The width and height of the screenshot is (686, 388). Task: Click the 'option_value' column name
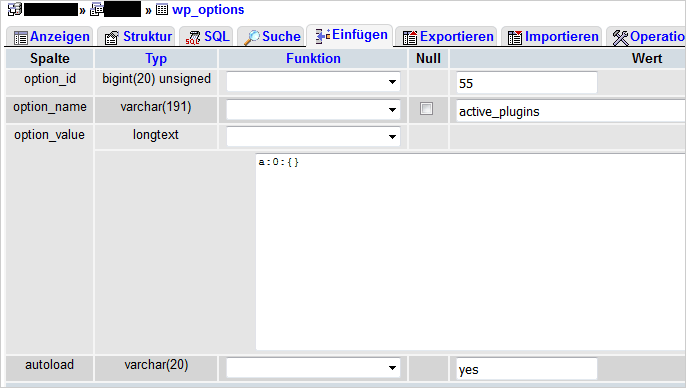pos(49,135)
